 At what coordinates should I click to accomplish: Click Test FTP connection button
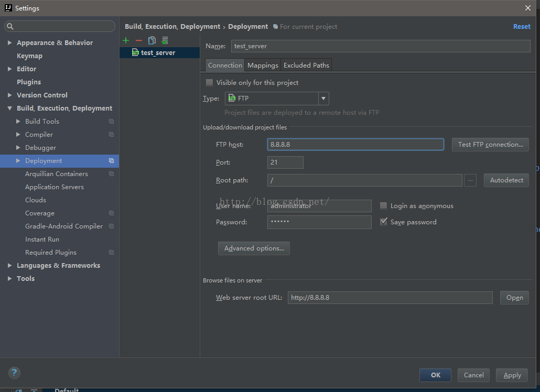pos(490,145)
